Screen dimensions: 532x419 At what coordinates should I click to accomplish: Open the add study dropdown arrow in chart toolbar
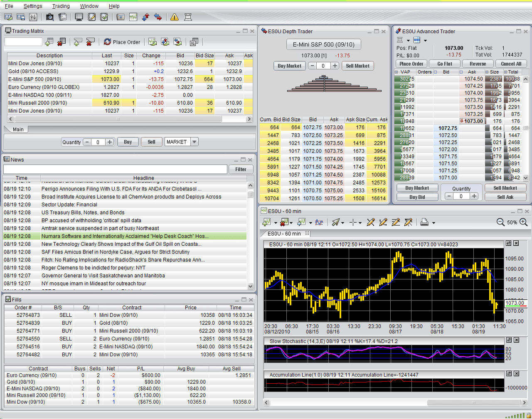pyautogui.click(x=275, y=223)
